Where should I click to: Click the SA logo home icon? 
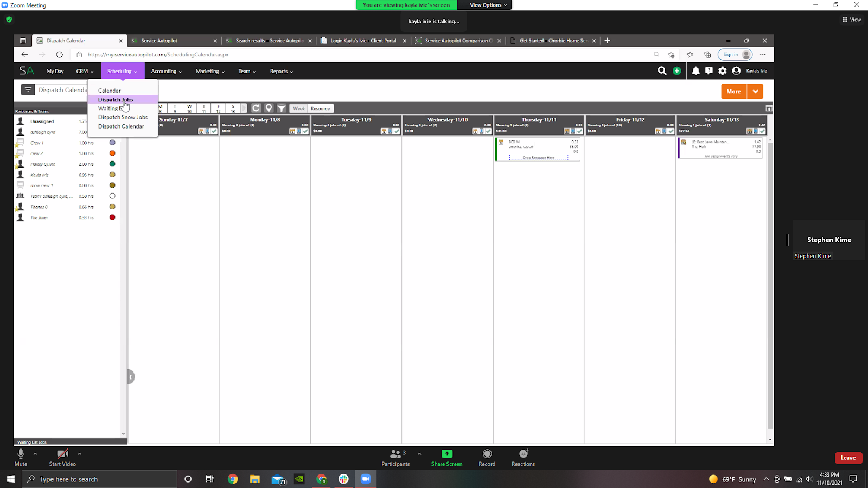point(26,71)
